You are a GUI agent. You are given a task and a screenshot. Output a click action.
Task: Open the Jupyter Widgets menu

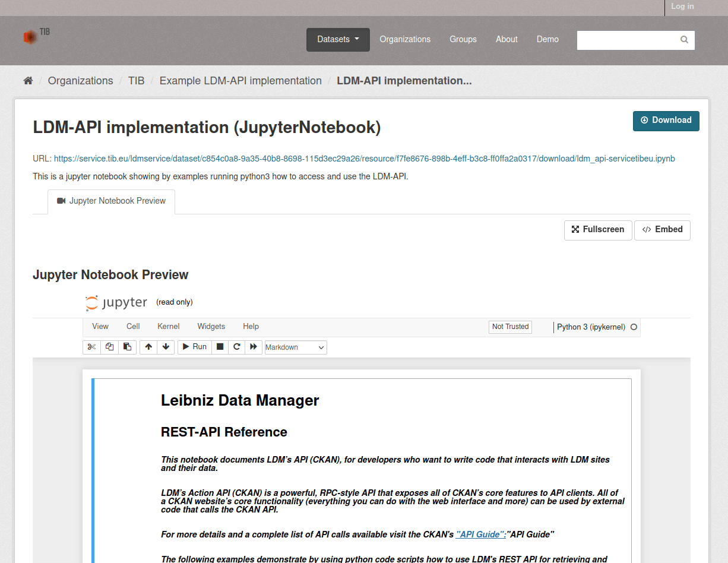[x=211, y=327]
